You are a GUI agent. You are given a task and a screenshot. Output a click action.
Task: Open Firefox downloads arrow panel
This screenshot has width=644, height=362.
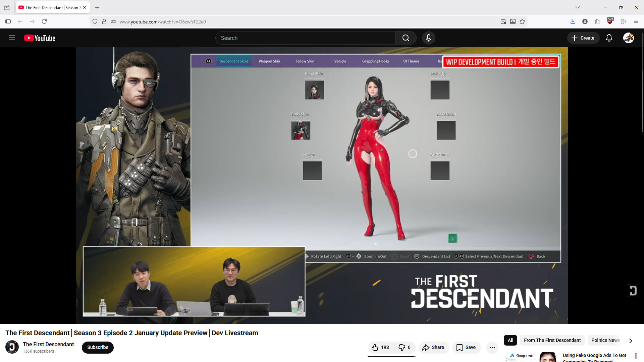coord(573,21)
